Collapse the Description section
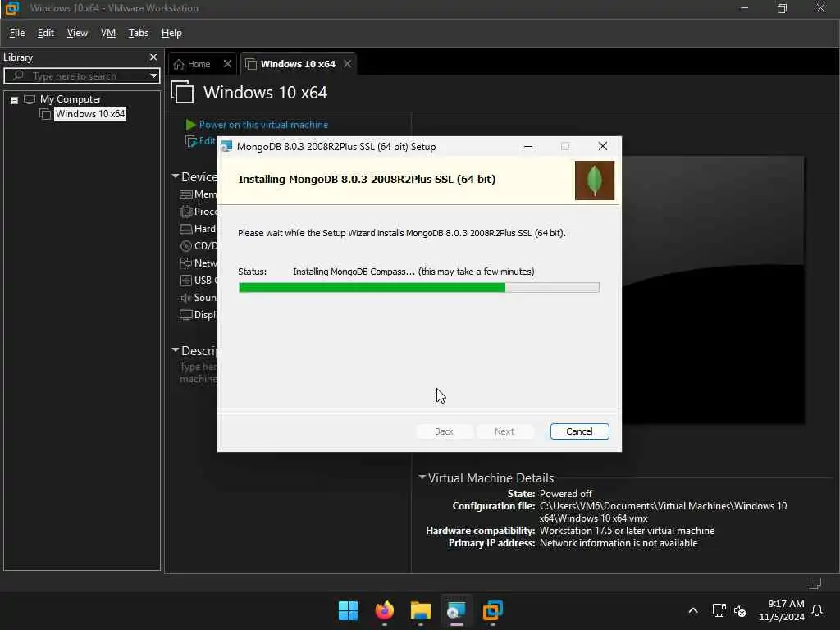 coord(176,349)
